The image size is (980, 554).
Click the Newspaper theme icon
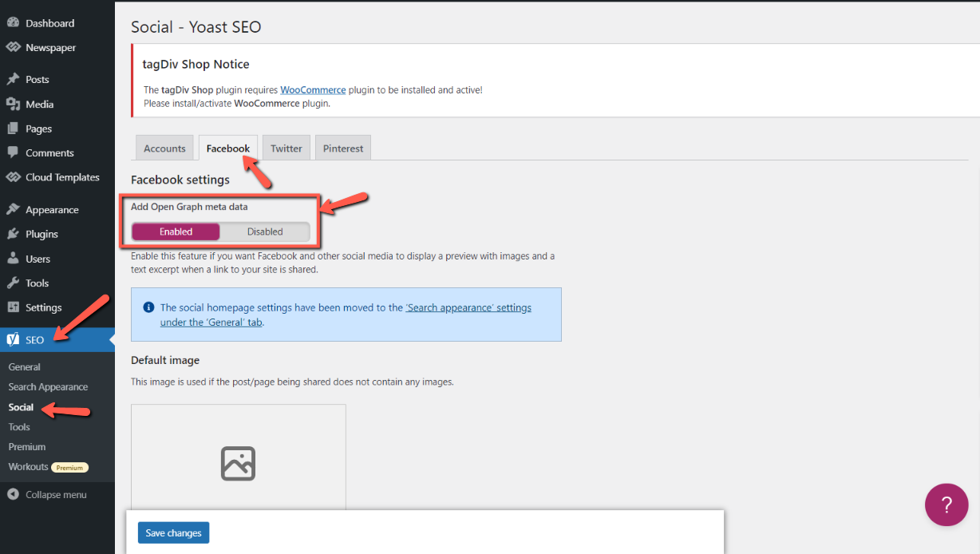[x=13, y=47]
